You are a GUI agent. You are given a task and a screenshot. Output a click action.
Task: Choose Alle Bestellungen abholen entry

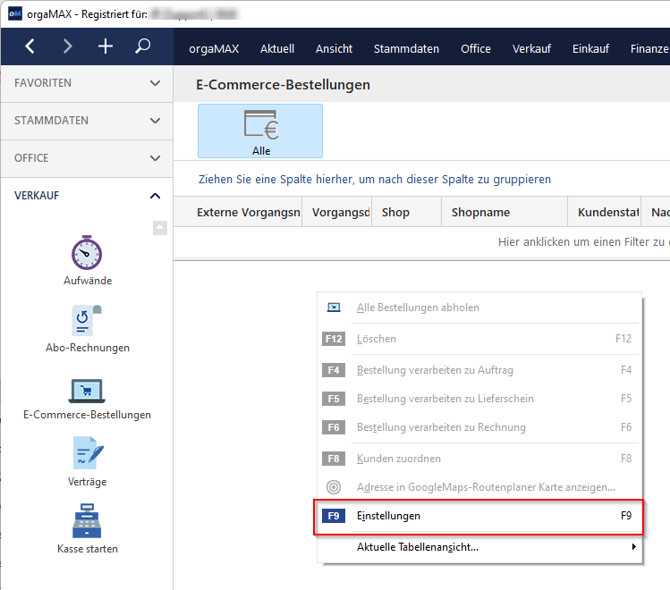479,307
